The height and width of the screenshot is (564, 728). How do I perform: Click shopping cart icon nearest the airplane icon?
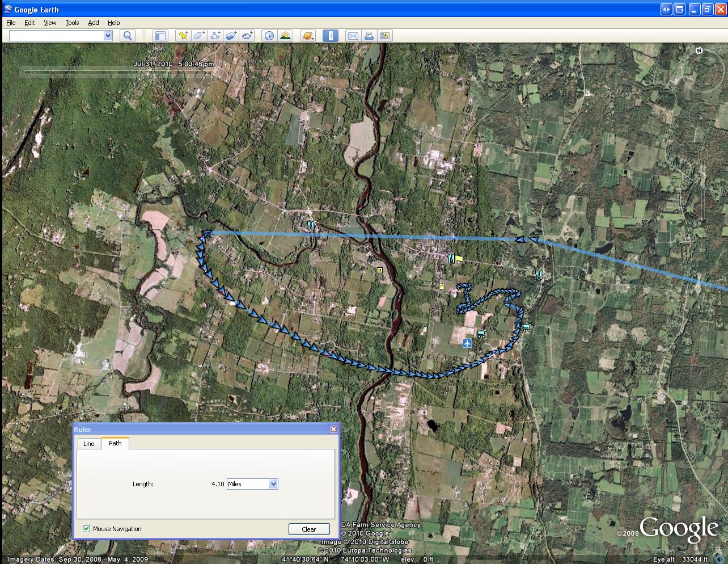tap(481, 334)
